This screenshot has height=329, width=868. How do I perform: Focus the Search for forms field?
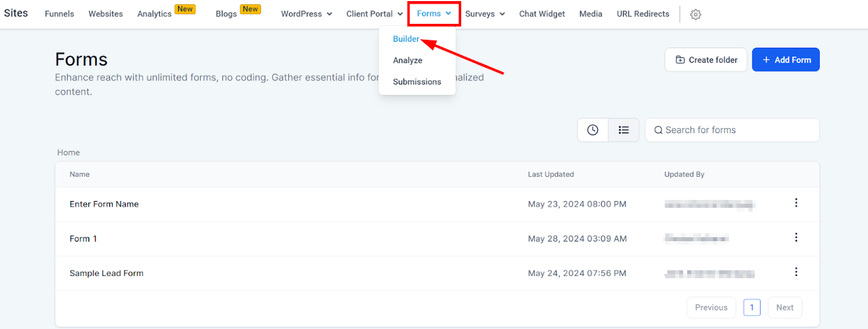(732, 130)
